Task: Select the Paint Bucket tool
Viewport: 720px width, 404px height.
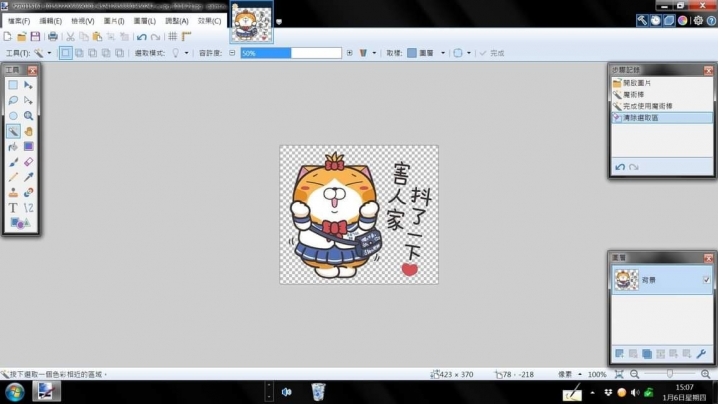Action: click(13, 146)
